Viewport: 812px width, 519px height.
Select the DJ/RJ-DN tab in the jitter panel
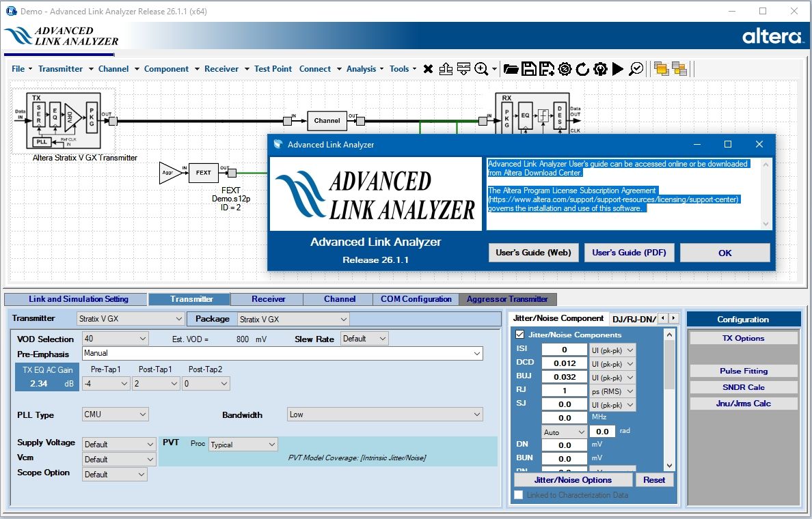[x=634, y=319]
